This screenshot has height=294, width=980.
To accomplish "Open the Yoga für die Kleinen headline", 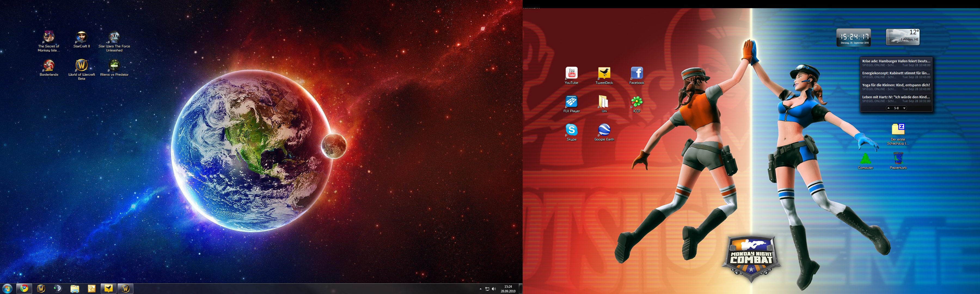I will pyautogui.click(x=896, y=85).
